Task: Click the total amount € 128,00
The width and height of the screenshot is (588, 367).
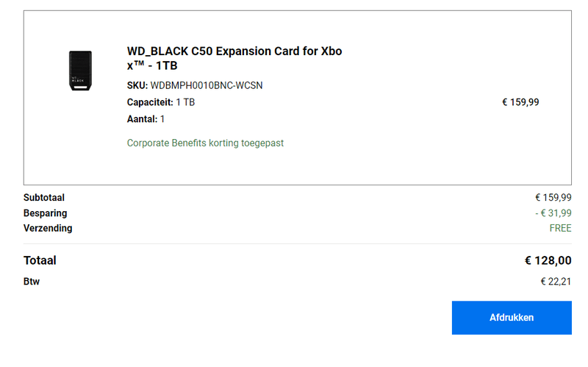Action: pos(548,260)
